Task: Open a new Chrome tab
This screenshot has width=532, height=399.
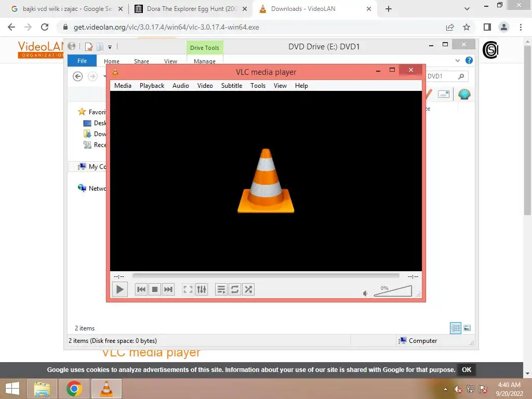Action: (x=389, y=9)
